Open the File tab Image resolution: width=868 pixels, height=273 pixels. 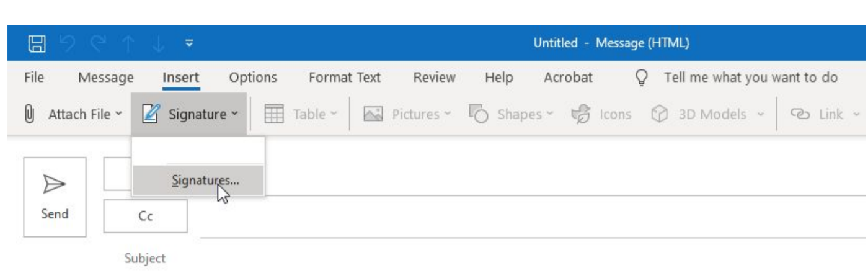pos(33,78)
